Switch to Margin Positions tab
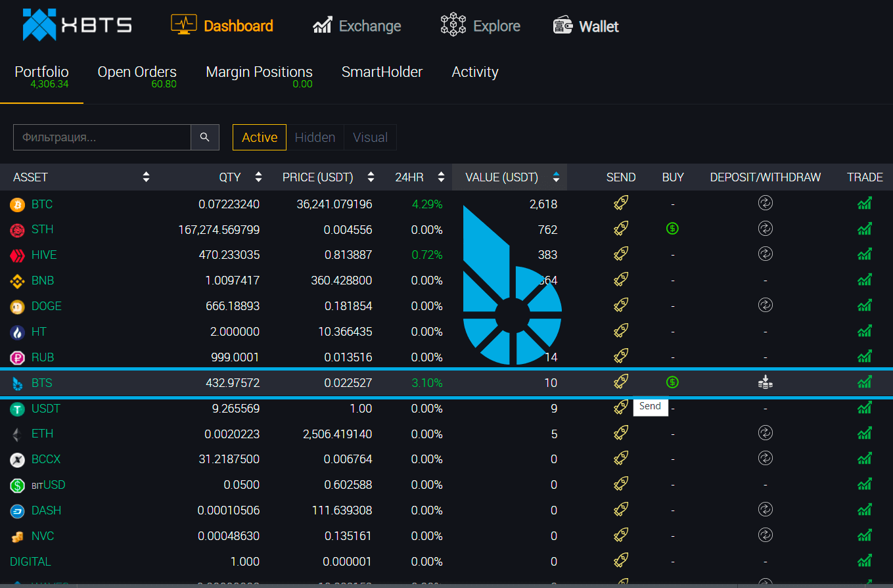The image size is (893, 588). [259, 76]
